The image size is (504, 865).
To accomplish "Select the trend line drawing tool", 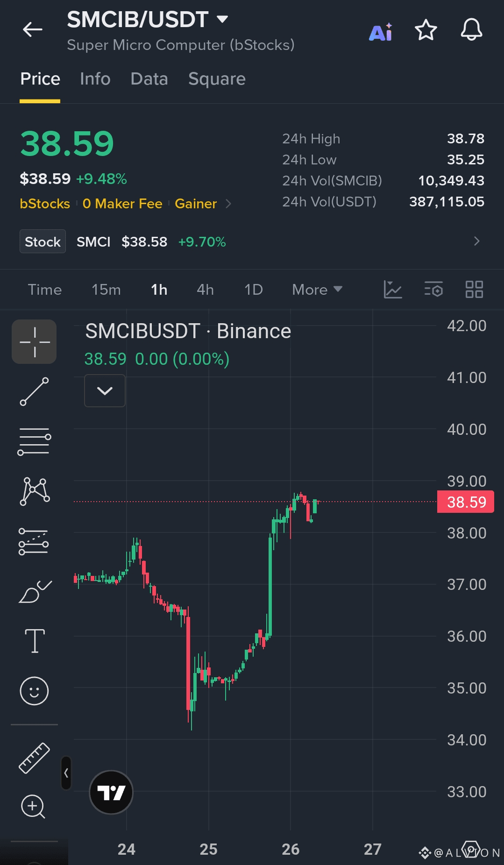I will coord(34,391).
